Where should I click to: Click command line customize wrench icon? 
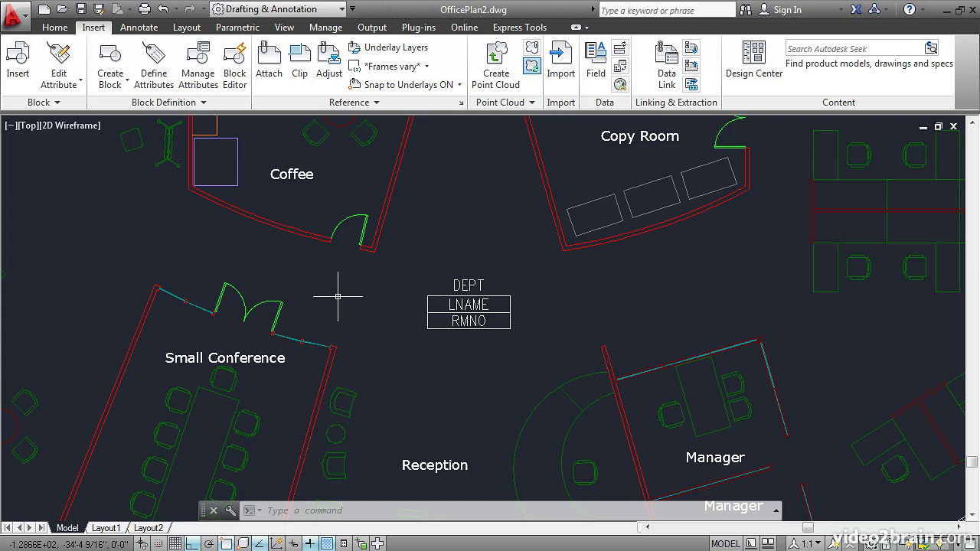(x=230, y=510)
